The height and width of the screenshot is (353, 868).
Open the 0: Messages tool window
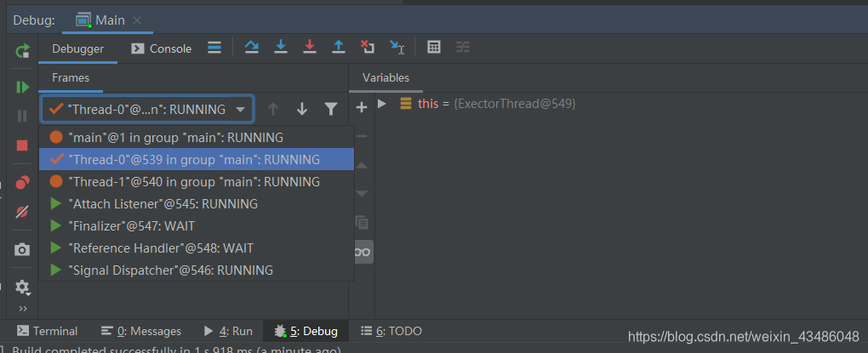tap(141, 331)
